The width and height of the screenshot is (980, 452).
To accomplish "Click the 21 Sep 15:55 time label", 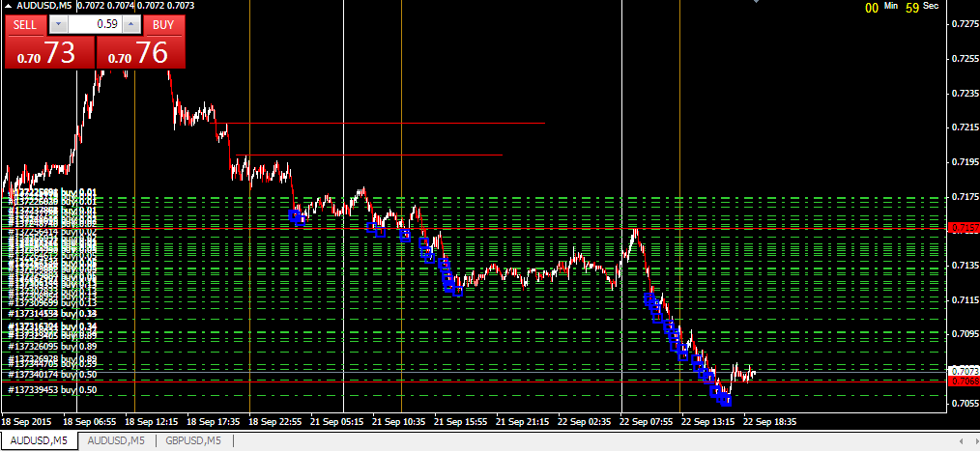I will (x=461, y=422).
